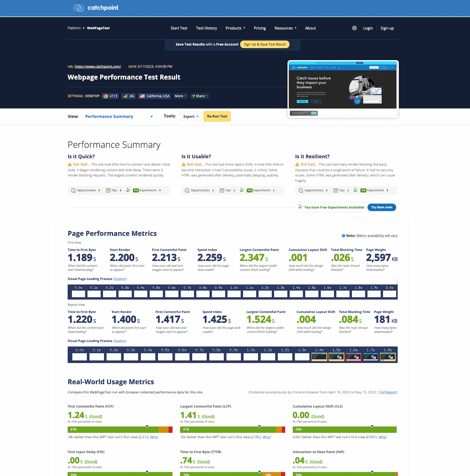Click the Cumulative Layout Shift 99% distribution bar

click(x=345, y=430)
